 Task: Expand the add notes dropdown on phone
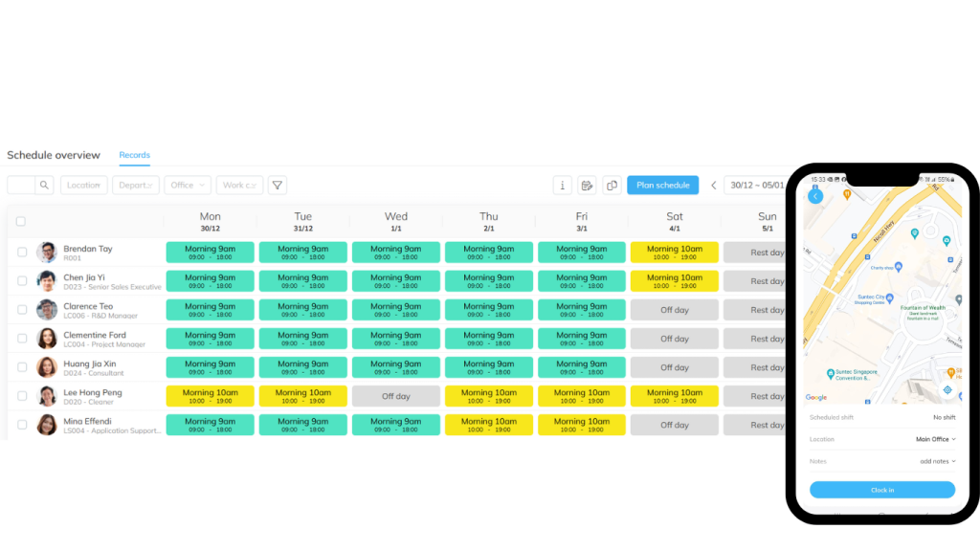pyautogui.click(x=938, y=461)
